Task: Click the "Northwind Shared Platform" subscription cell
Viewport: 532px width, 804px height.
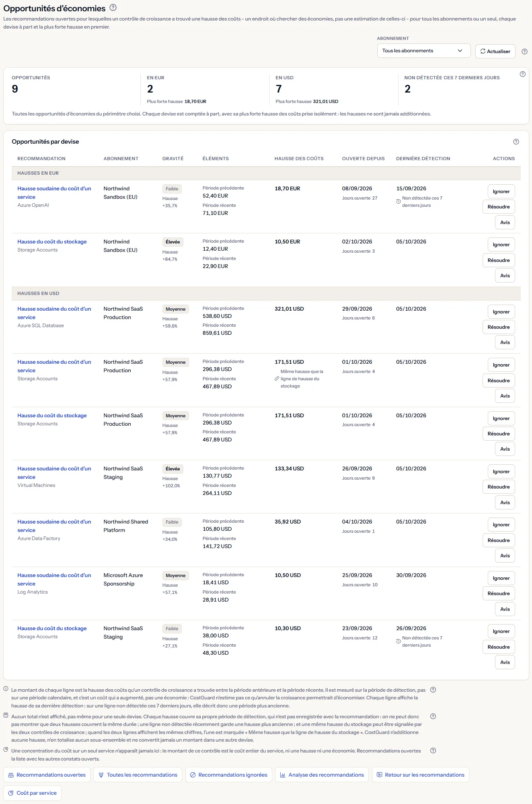Action: click(126, 526)
